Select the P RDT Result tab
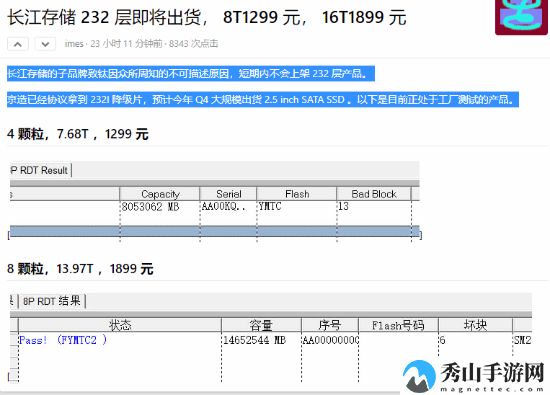Image resolution: width=550 pixels, height=395 pixels. 40,170
